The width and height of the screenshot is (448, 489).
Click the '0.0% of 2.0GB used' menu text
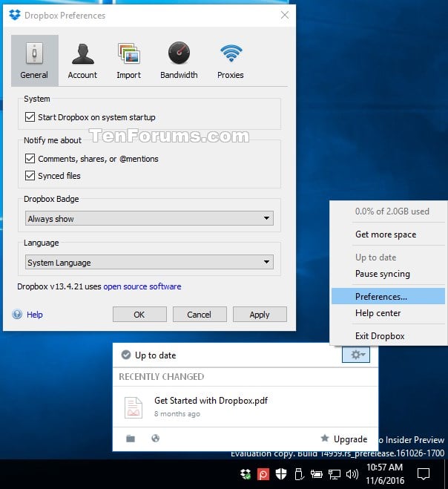pos(392,211)
